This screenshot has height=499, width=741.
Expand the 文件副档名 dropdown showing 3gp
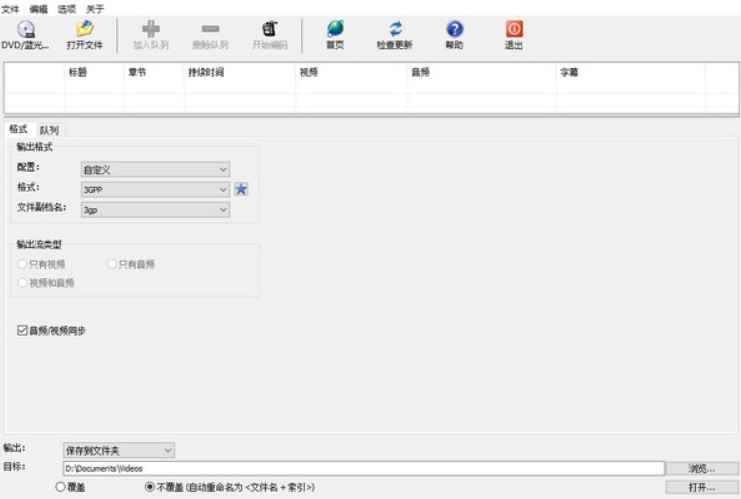pos(155,210)
